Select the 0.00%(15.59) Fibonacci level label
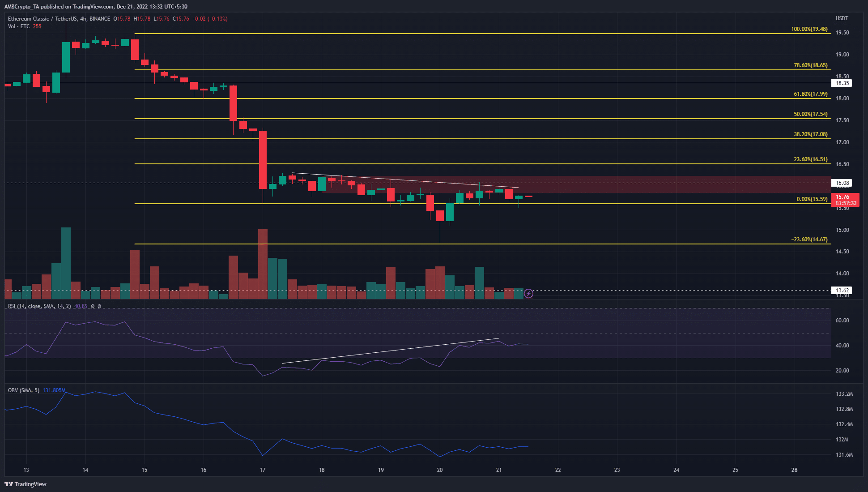Screen dimensions: 868x492 tap(812, 199)
